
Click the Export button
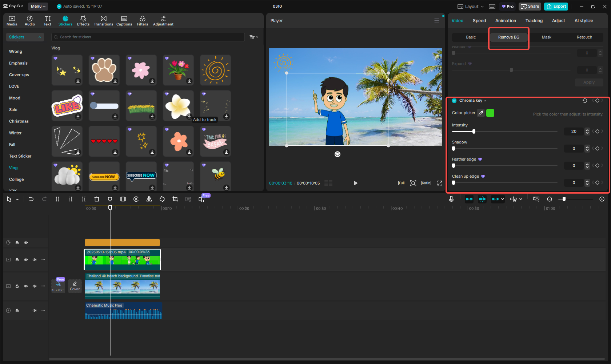(556, 7)
